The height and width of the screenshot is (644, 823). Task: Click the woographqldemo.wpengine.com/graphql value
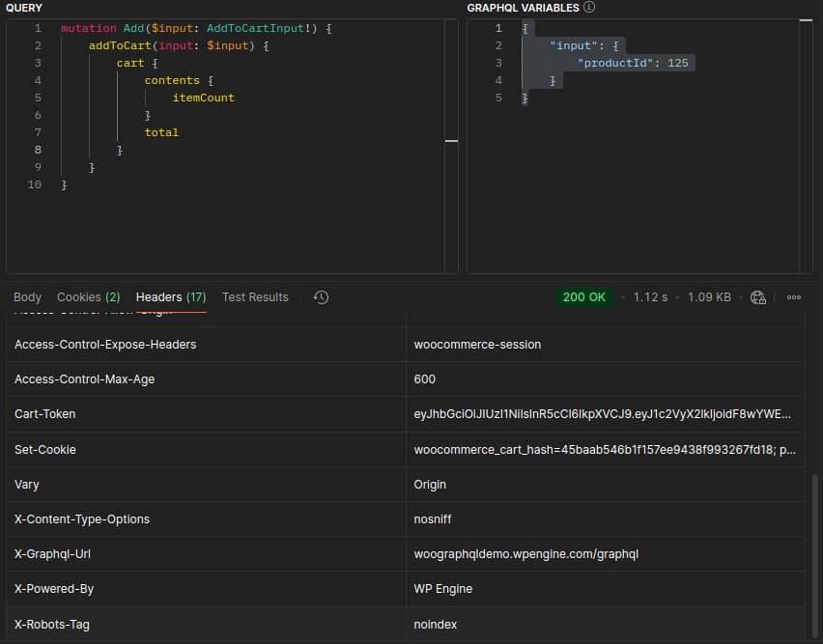(x=525, y=554)
